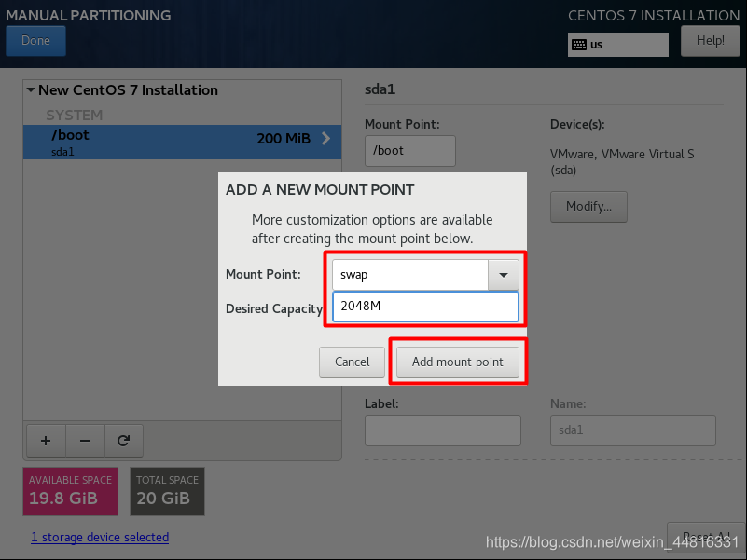747x560 pixels.
Task: Click the plus icon to add partition
Action: (46, 441)
